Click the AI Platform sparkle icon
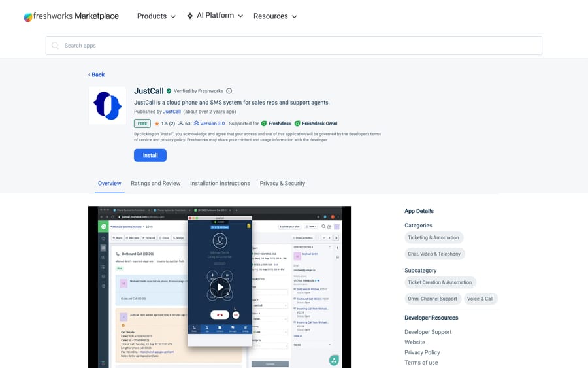The image size is (588, 368). pyautogui.click(x=190, y=16)
